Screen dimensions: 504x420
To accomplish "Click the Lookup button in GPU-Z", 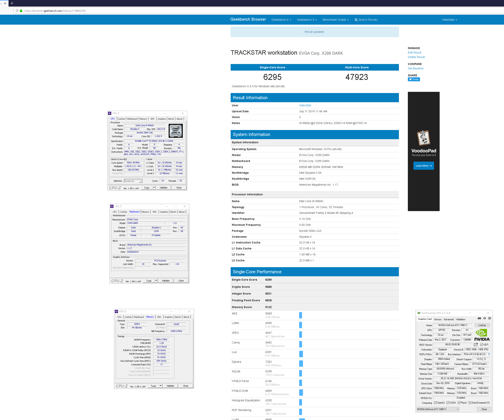I will 482,325.
